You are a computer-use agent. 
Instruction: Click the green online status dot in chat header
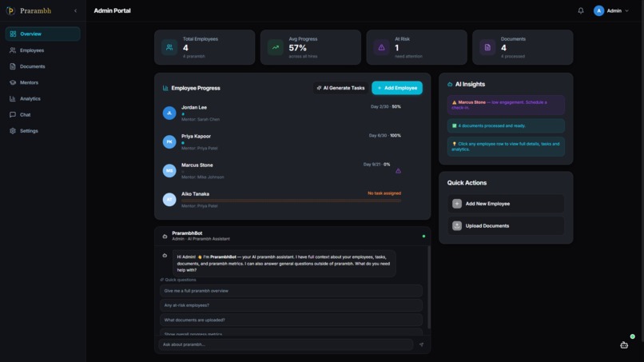423,237
